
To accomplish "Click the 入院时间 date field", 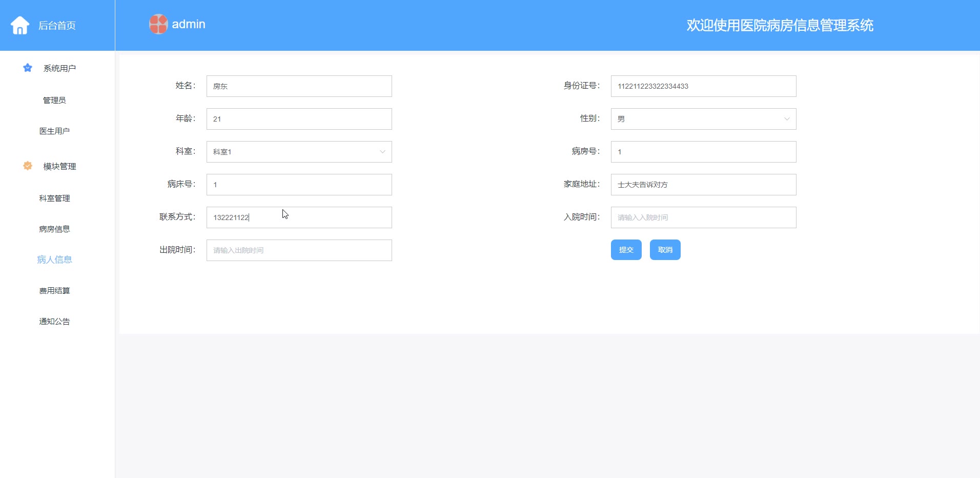I will point(704,217).
